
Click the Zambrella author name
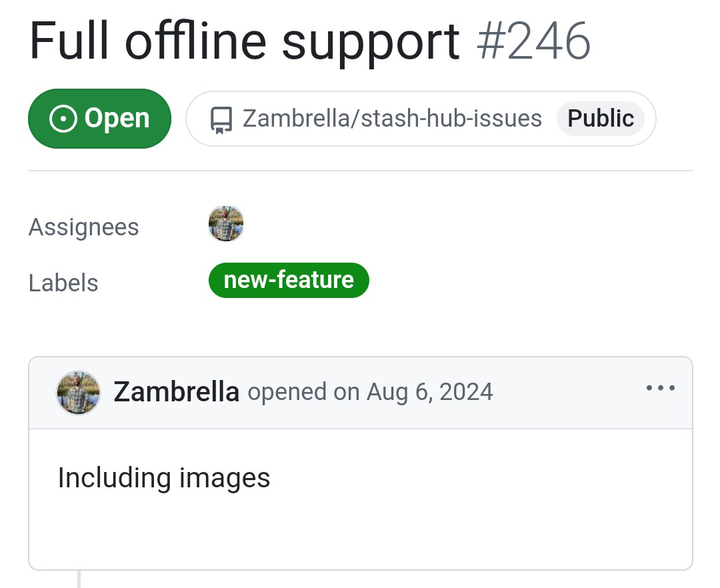176,392
